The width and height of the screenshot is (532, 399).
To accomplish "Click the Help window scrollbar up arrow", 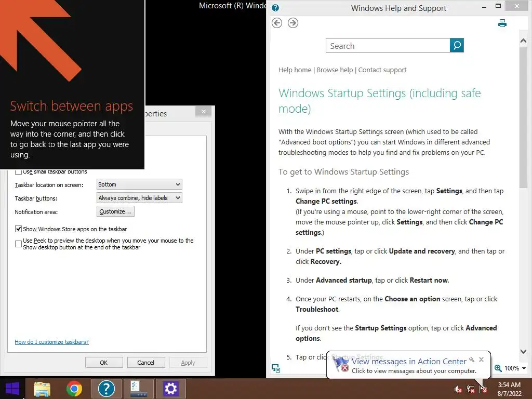I will [524, 42].
